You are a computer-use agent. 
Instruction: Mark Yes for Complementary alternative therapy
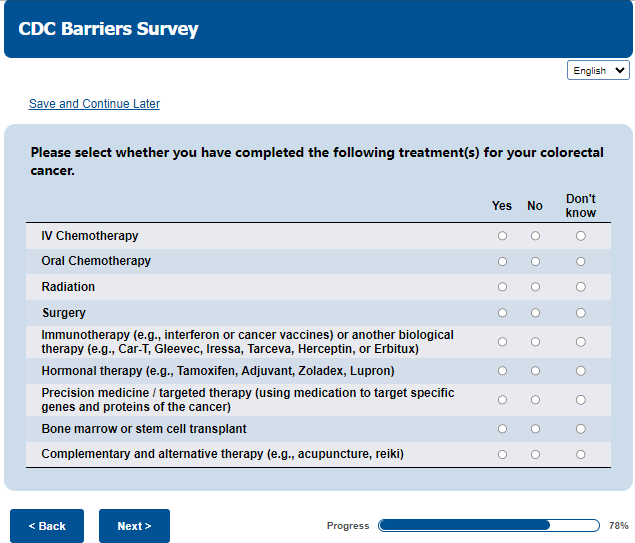[x=502, y=455]
